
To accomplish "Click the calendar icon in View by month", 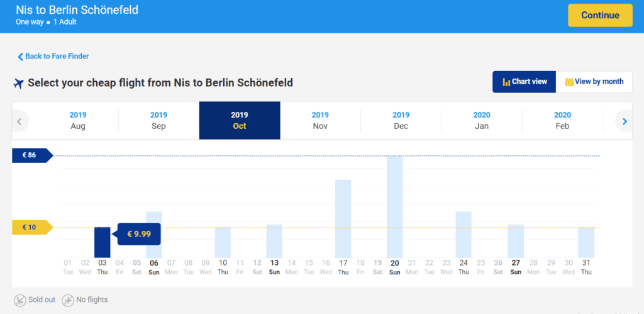I will click(569, 82).
